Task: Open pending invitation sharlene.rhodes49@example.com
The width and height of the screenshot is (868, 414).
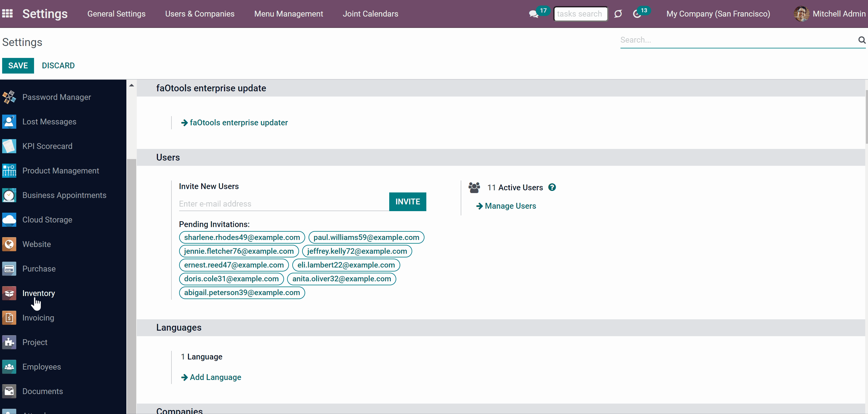Action: tap(242, 237)
